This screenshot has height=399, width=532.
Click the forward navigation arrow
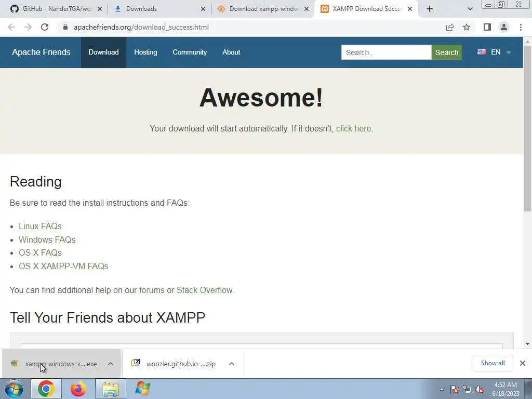(x=28, y=27)
